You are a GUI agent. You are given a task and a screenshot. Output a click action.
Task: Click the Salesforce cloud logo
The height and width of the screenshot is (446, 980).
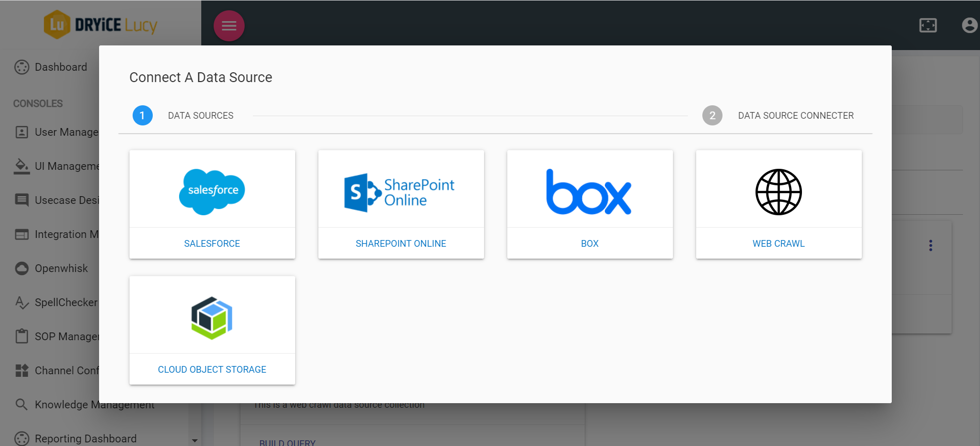[212, 192]
